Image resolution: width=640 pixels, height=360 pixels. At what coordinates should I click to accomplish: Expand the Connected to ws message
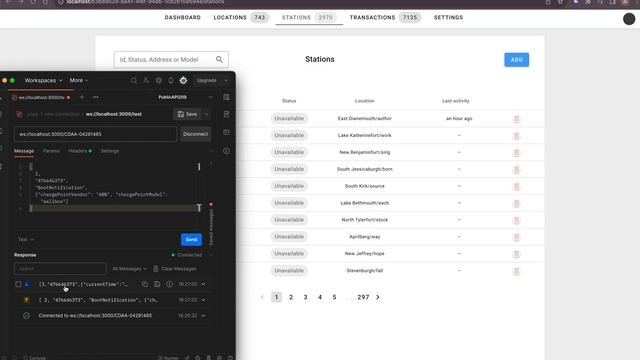[x=203, y=316]
